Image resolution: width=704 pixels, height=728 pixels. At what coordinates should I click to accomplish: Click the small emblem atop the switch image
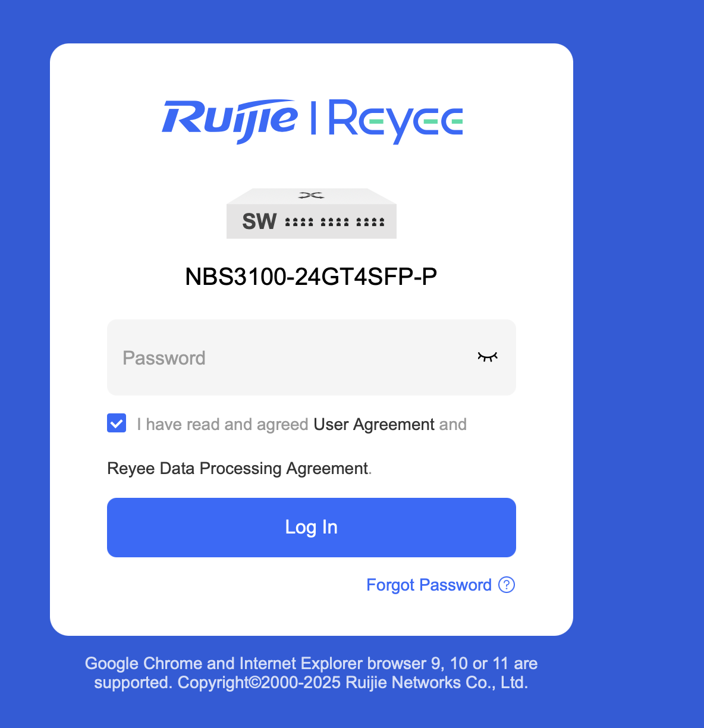[x=312, y=195]
